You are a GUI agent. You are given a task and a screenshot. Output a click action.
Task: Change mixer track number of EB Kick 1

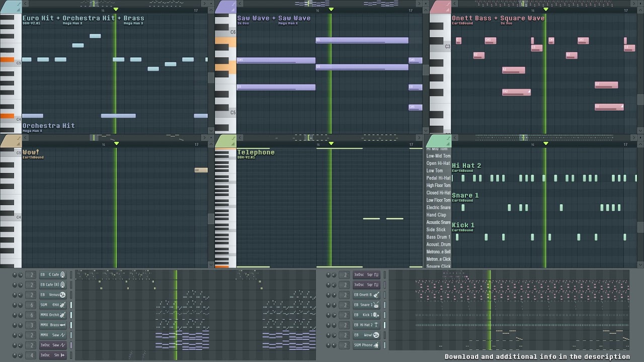[x=345, y=315]
